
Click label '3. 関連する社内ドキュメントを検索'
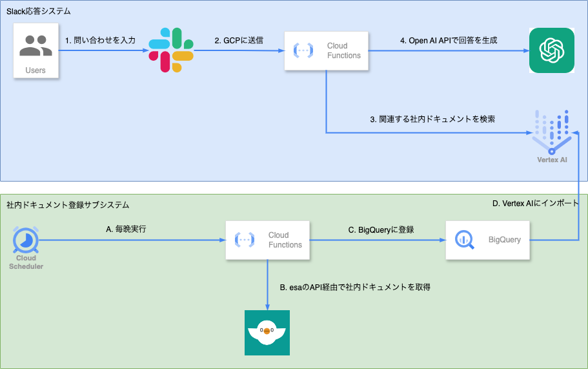click(432, 119)
